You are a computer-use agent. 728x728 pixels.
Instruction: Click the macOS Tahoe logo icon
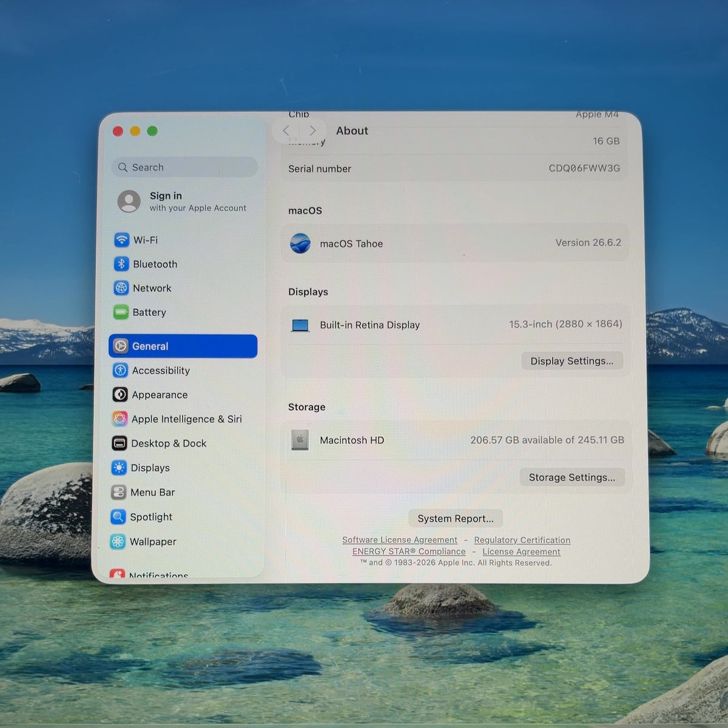tap(300, 244)
